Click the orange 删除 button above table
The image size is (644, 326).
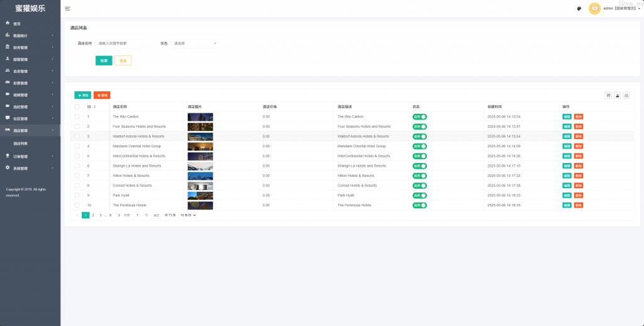point(102,95)
